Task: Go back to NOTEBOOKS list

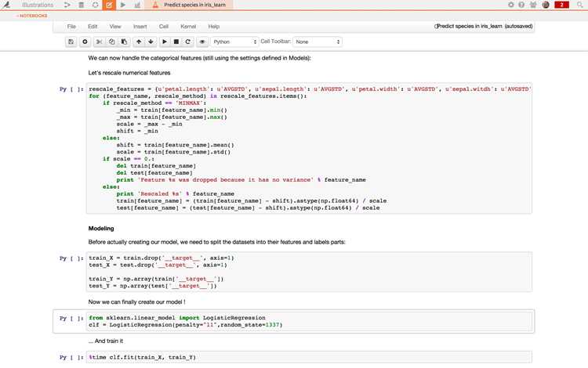Action: 32,16
